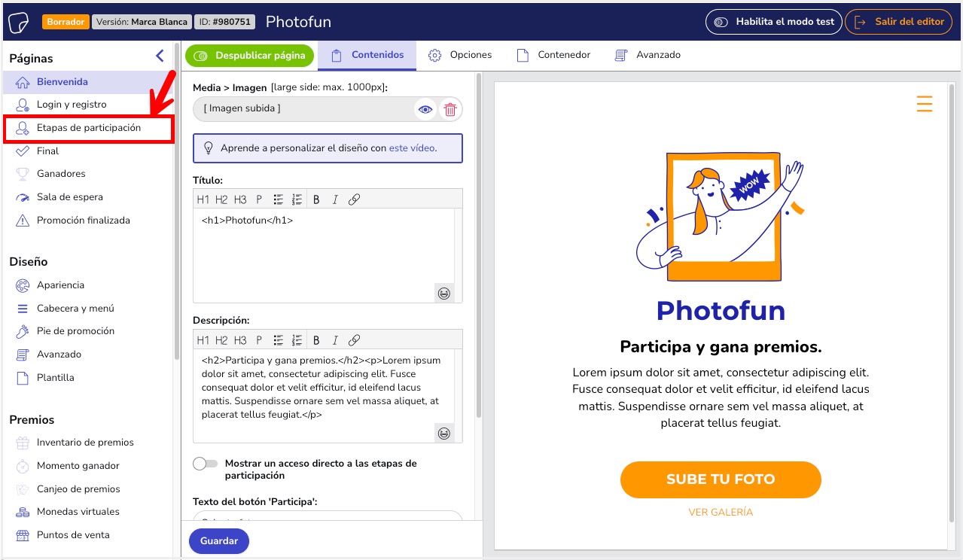Apply H1 in the Descripción toolbar

[203, 340]
